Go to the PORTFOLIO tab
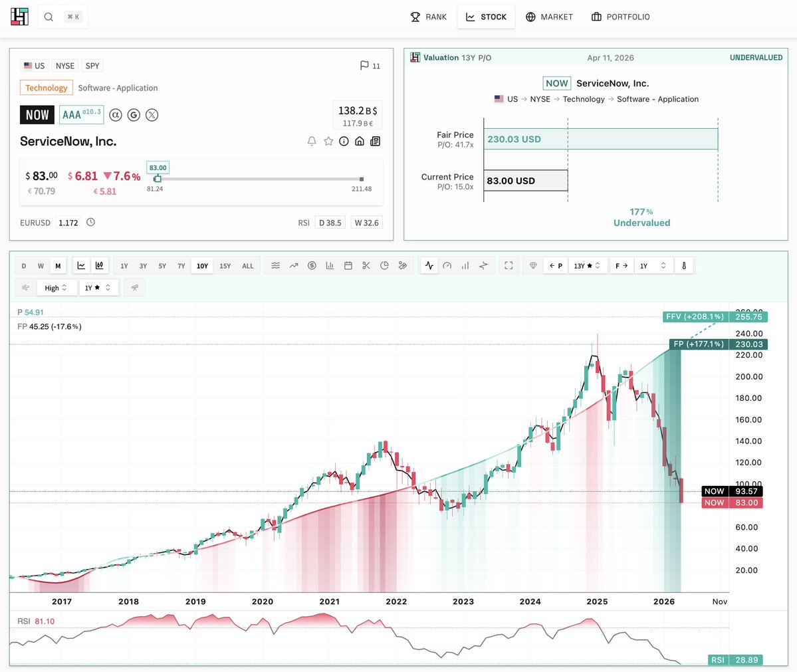 click(621, 17)
